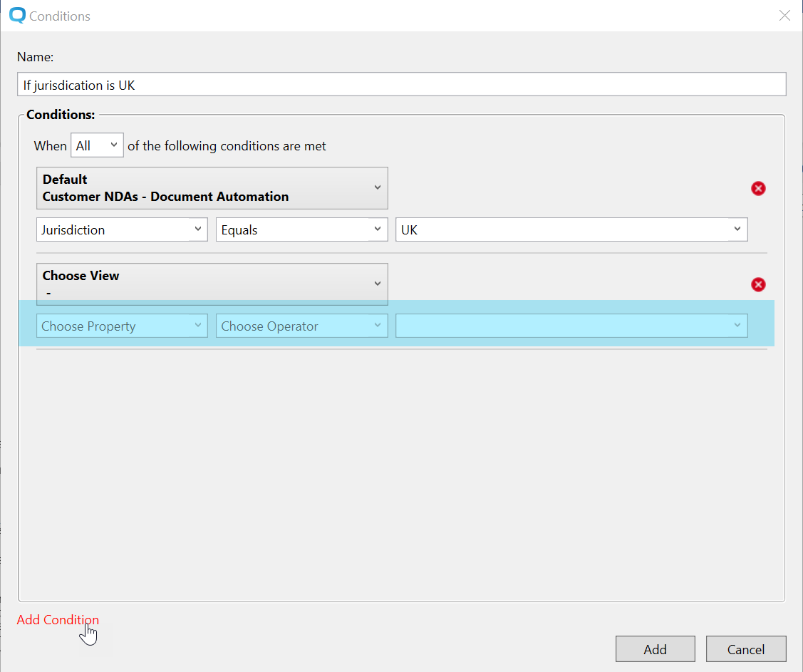Viewport: 803px width, 672px height.
Task: Click the Q application icon in title bar
Action: [x=17, y=15]
